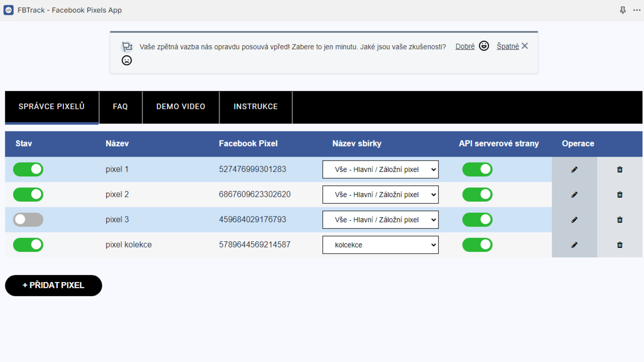Click the FBTrack app logo icon
The width and height of the screenshot is (644, 362).
8,10
